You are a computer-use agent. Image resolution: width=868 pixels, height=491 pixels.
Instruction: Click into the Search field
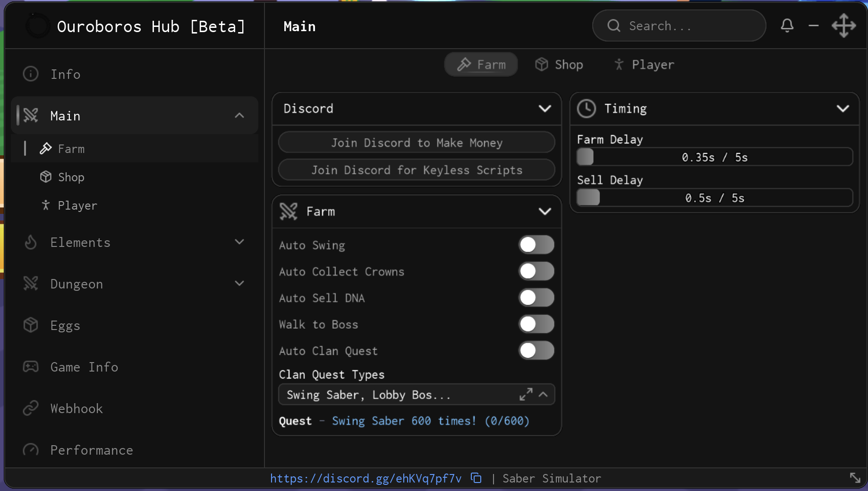point(679,25)
